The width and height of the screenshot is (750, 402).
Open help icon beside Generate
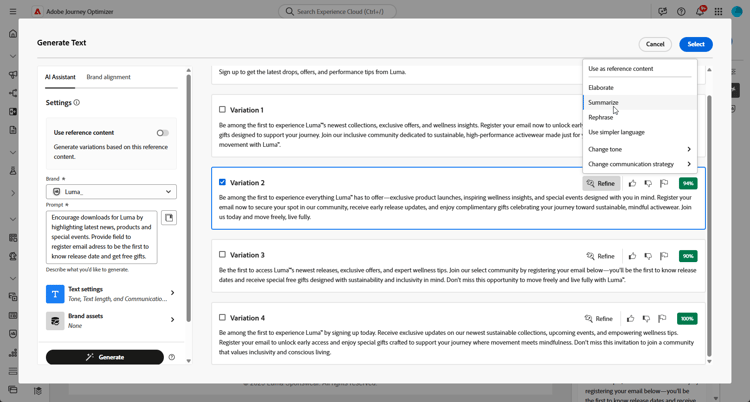(172, 357)
